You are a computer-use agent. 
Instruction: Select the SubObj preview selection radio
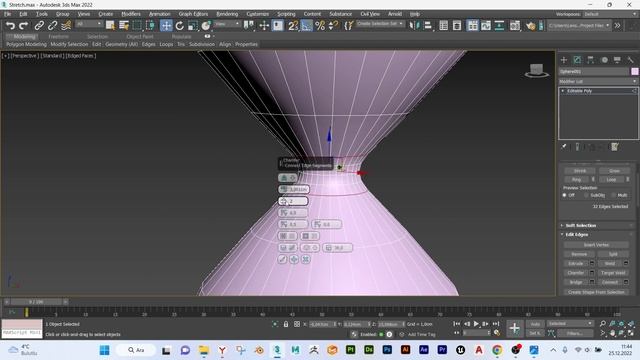tap(586, 196)
